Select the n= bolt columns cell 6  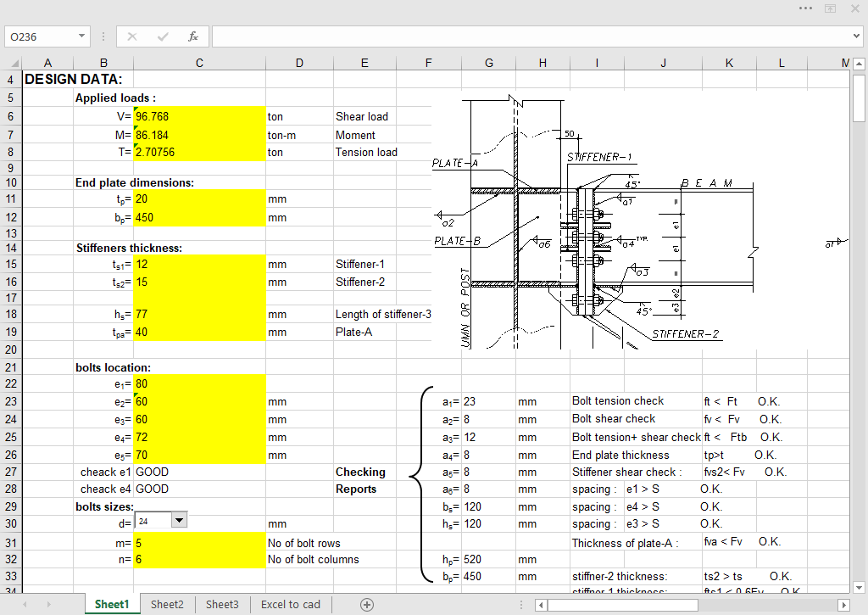point(199,560)
